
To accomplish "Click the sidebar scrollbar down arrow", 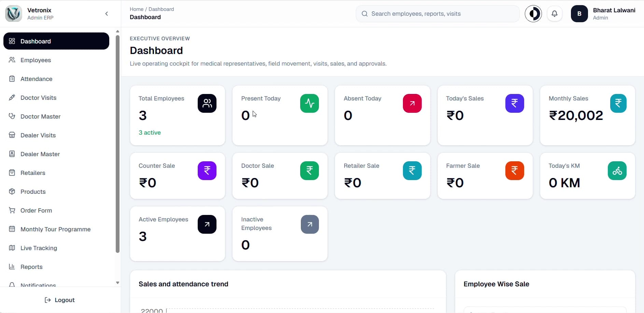I will (117, 283).
